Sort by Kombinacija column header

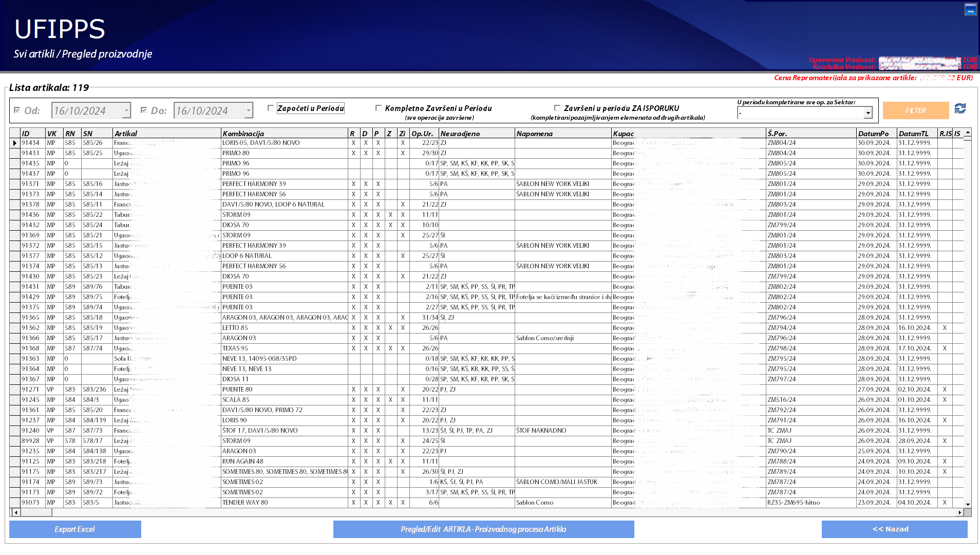coord(285,134)
